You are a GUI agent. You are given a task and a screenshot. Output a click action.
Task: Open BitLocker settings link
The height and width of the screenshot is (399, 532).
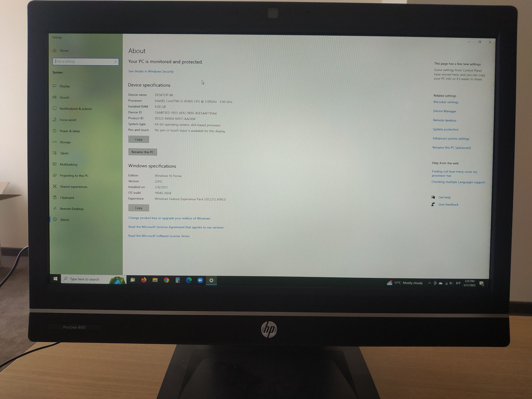(445, 102)
